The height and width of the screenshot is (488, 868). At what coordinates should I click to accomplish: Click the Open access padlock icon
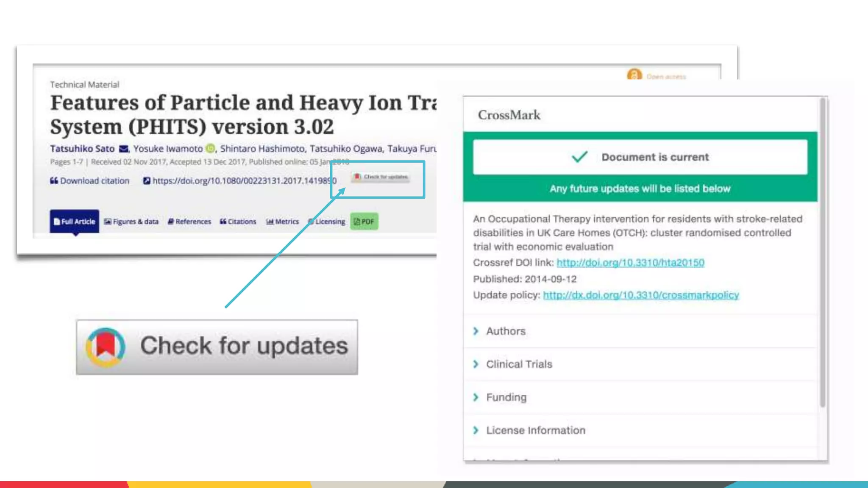pyautogui.click(x=634, y=75)
